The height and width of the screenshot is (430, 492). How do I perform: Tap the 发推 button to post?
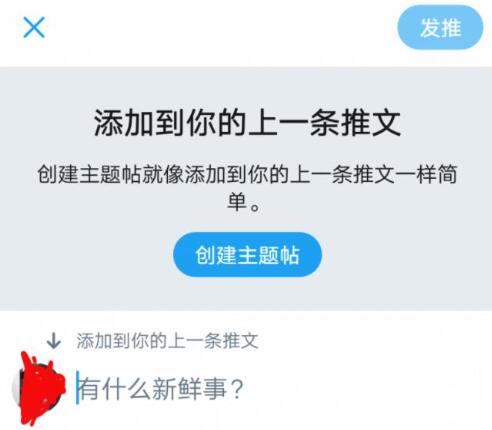pos(440,27)
